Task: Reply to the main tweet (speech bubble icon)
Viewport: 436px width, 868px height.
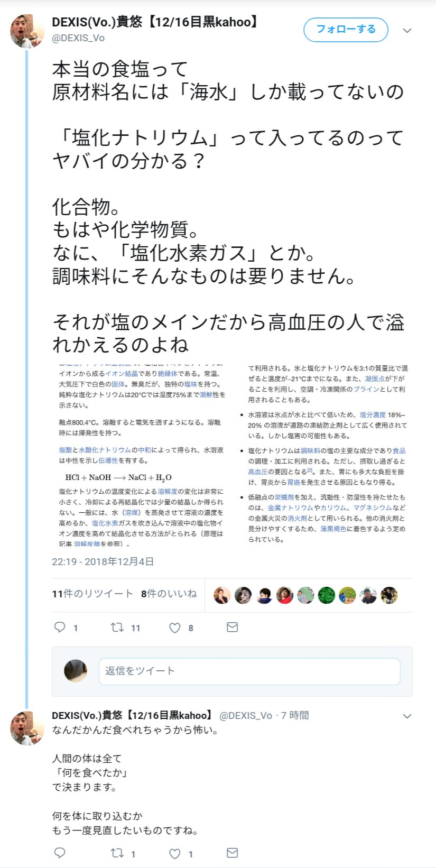Action: 60,627
